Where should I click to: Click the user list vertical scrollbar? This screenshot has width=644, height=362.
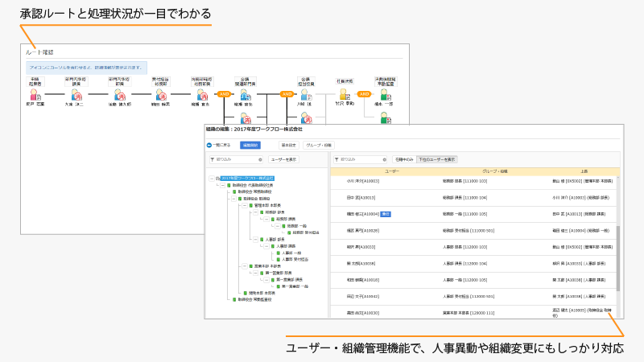[x=618, y=257]
